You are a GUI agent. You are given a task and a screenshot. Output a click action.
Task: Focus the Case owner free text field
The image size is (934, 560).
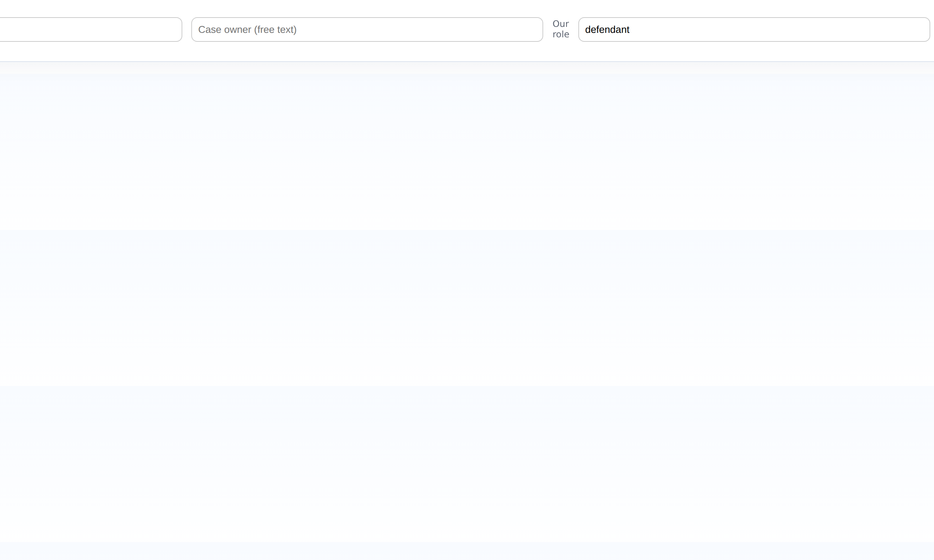tap(367, 29)
